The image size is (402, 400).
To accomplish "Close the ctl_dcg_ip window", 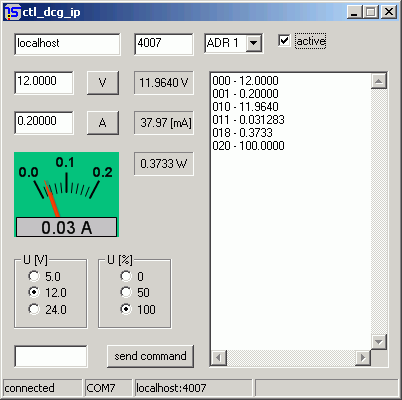I will point(389,12).
